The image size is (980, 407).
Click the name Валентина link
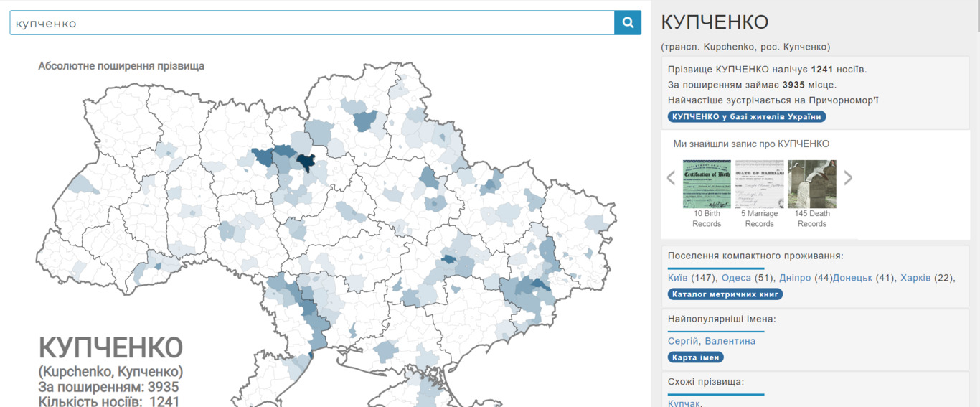[730, 341]
